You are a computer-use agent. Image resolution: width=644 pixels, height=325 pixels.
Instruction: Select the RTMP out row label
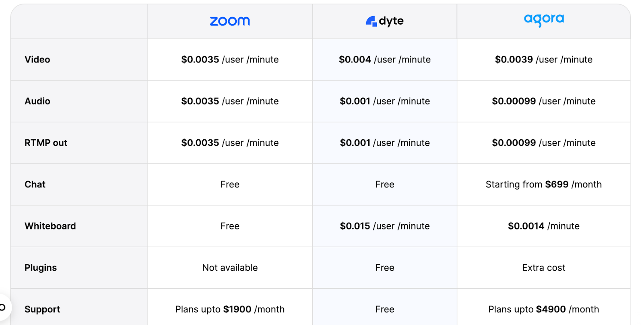pyautogui.click(x=46, y=143)
